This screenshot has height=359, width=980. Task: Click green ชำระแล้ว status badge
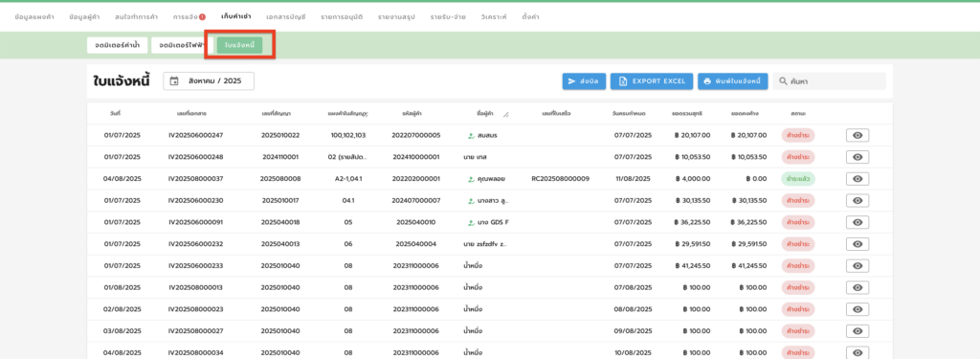click(x=797, y=179)
